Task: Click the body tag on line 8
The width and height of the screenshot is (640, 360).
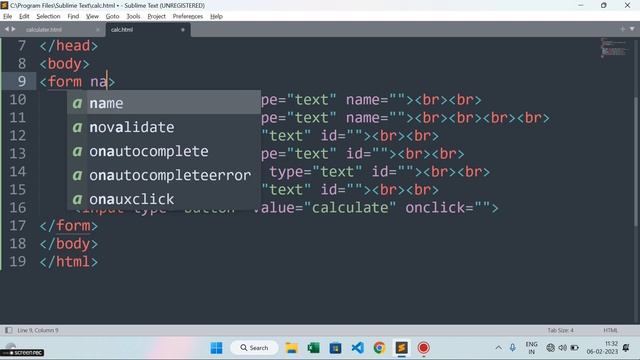Action: pos(64,64)
